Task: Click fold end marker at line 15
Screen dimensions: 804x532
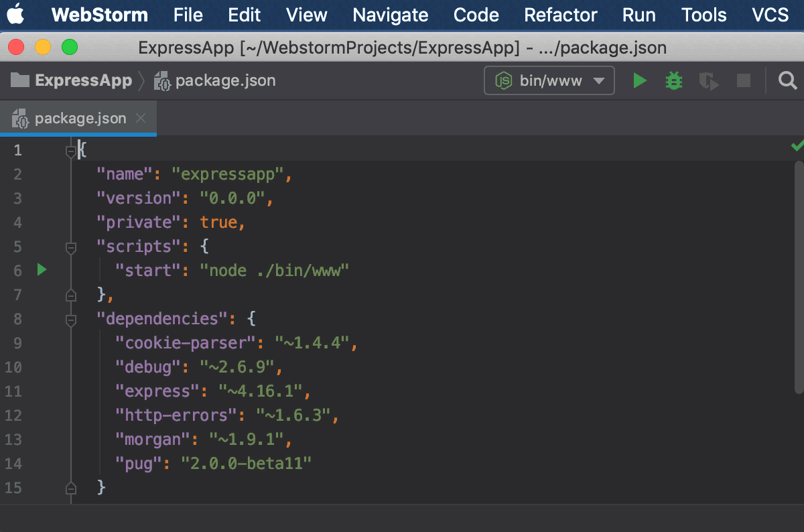Action: coord(71,487)
